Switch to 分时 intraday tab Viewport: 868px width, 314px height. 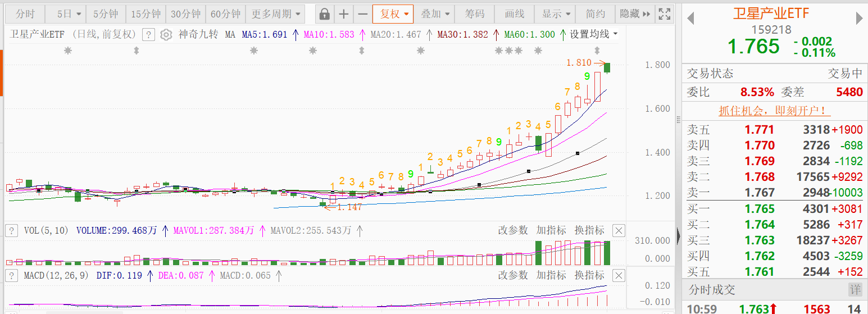point(25,14)
